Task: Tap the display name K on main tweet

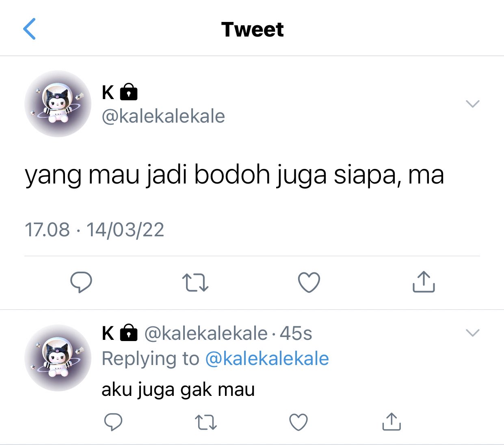Action: point(108,93)
